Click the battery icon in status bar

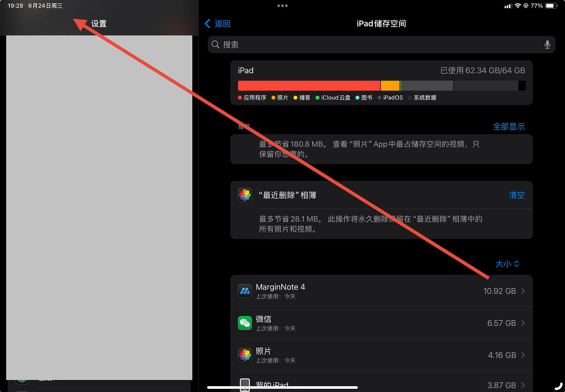tap(551, 6)
